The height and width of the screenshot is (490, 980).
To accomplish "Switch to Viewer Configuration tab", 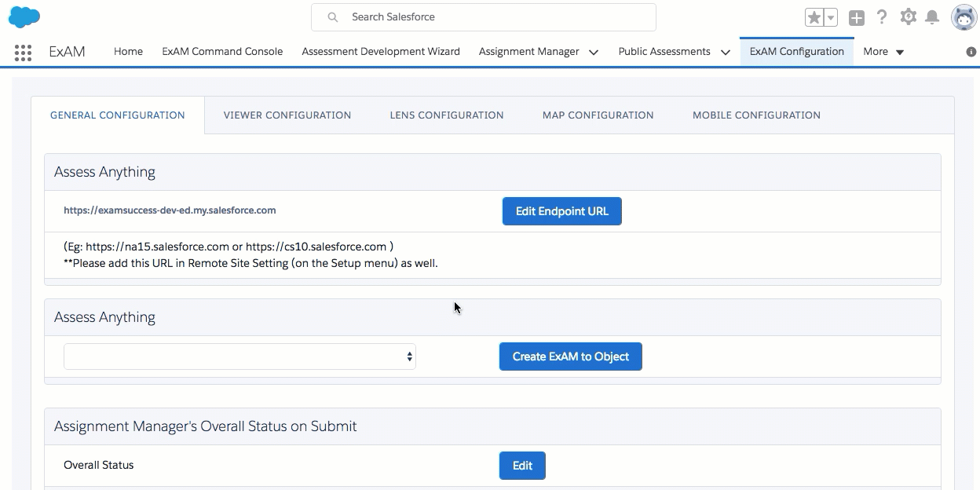I will click(x=287, y=115).
